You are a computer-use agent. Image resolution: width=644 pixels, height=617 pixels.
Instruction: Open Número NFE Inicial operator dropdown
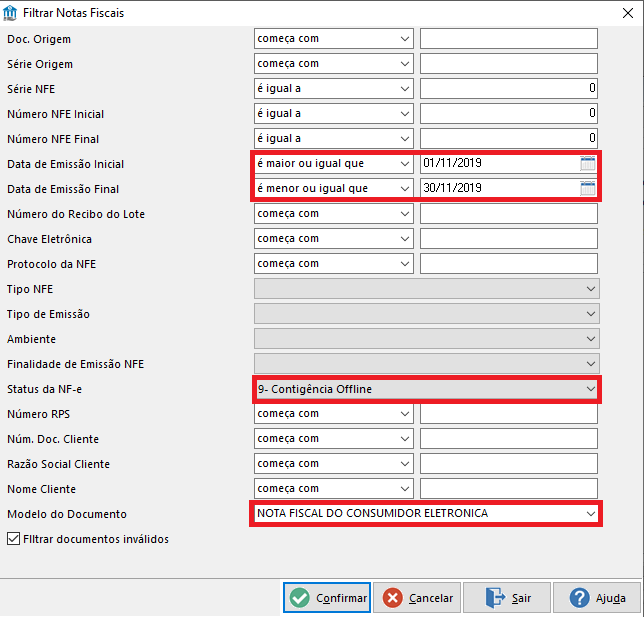point(334,114)
